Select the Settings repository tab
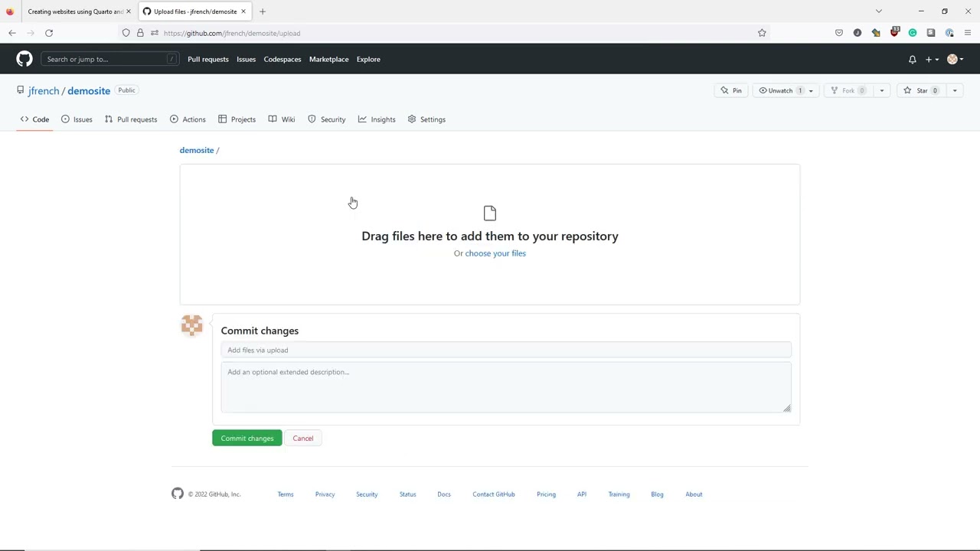Screen dimensions: 980x551 point(426,119)
